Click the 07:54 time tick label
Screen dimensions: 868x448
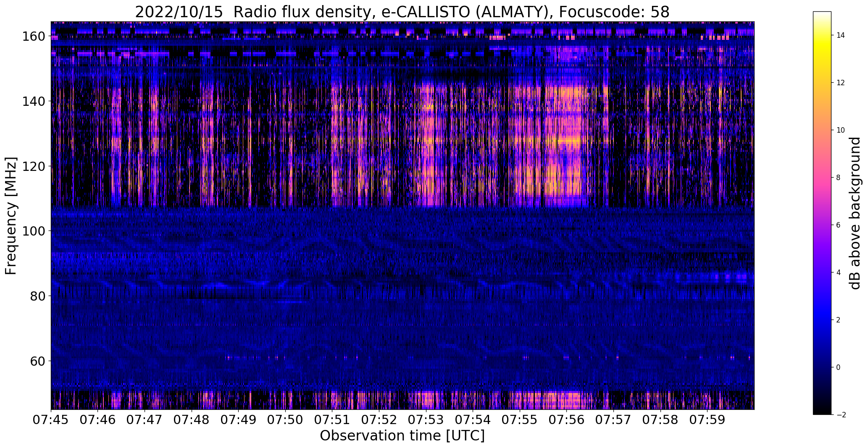[x=473, y=419]
